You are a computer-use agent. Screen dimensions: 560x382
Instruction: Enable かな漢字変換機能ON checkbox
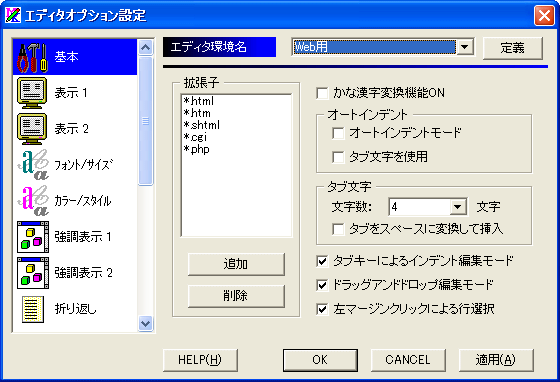(x=322, y=94)
